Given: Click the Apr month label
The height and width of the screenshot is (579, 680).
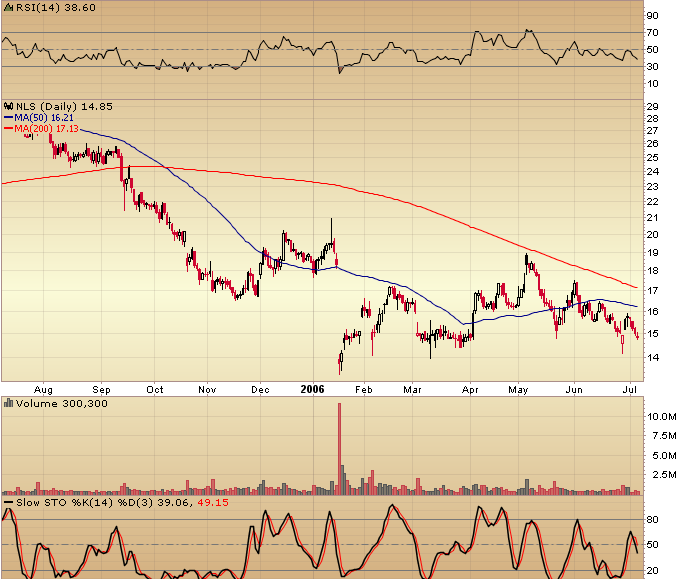Looking at the screenshot, I should [471, 389].
